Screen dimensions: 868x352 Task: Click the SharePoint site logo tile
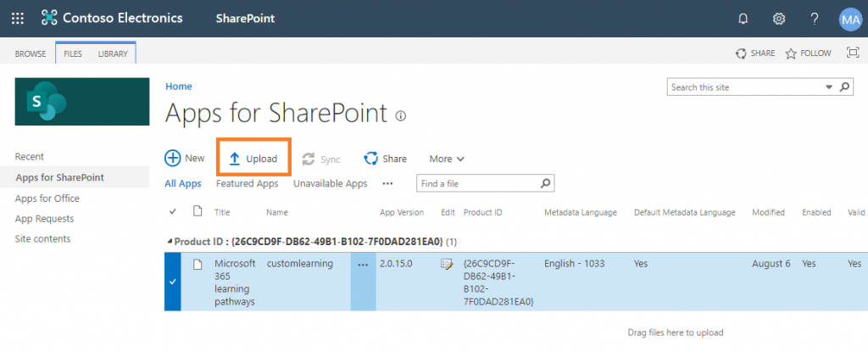(82, 102)
